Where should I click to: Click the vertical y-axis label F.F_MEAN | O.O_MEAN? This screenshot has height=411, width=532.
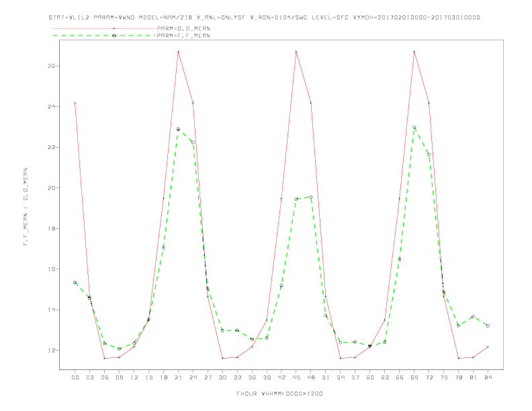(x=26, y=207)
